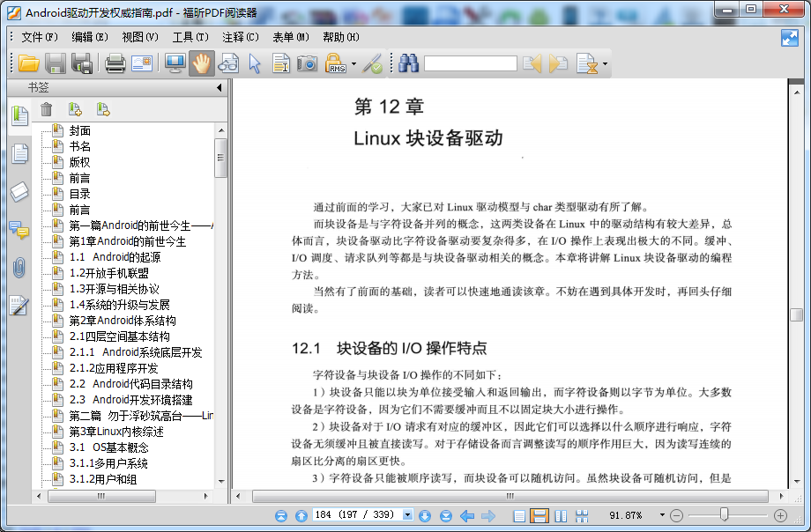Click the find next arrow icon
Screen dimensions: 811x532
click(558, 63)
